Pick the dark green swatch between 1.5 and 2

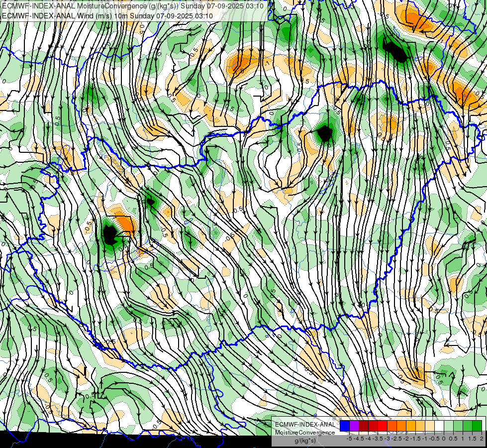(477, 426)
